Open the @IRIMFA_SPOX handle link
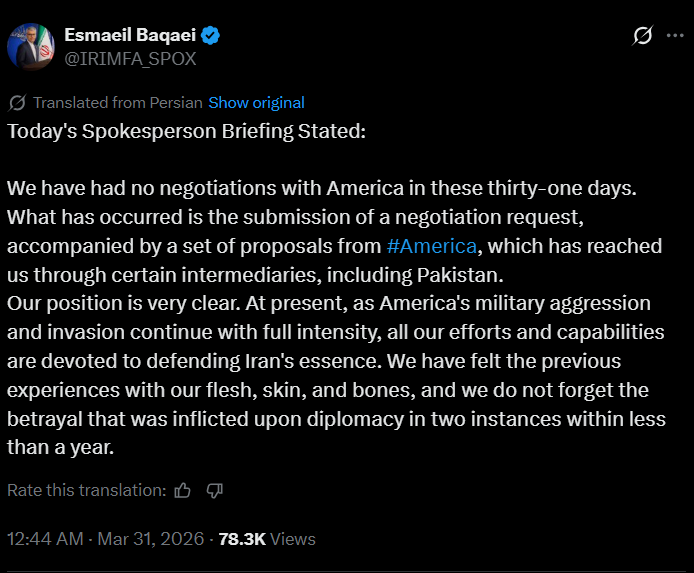The height and width of the screenshot is (573, 694). pyautogui.click(x=130, y=58)
